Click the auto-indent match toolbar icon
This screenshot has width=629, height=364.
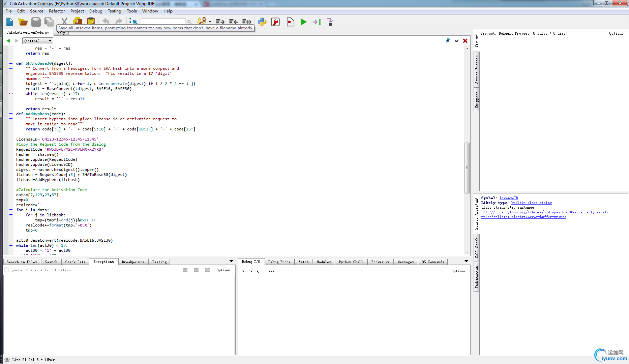coord(247,22)
